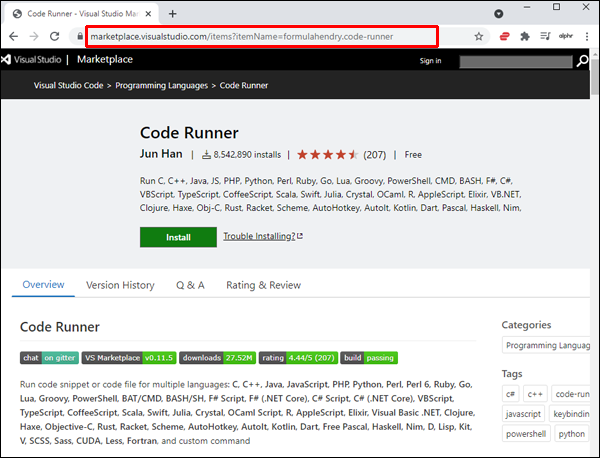Image resolution: width=600 pixels, height=458 pixels.
Task: Click the c# tag
Action: click(x=510, y=394)
